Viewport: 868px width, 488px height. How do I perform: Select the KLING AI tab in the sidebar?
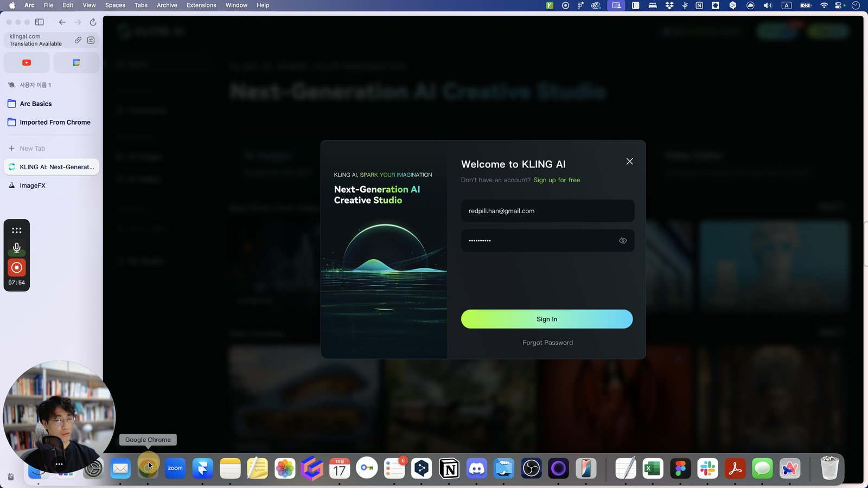tap(52, 167)
